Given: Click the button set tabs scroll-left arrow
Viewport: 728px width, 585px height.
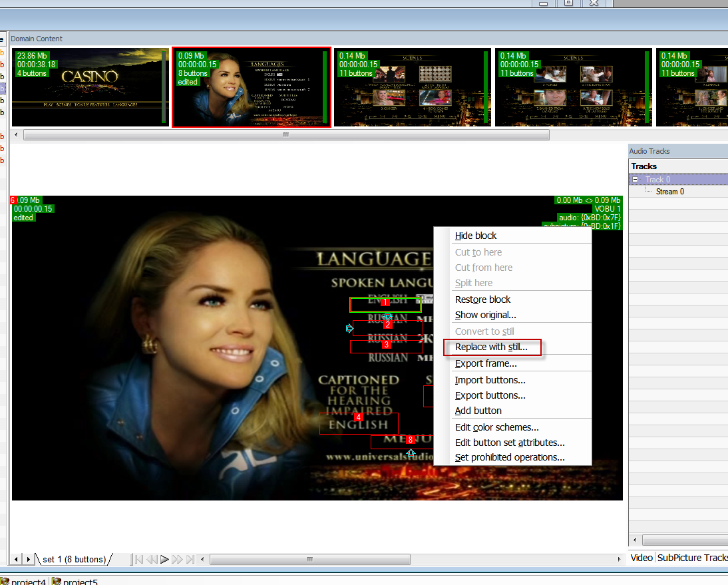Looking at the screenshot, I should pos(16,560).
